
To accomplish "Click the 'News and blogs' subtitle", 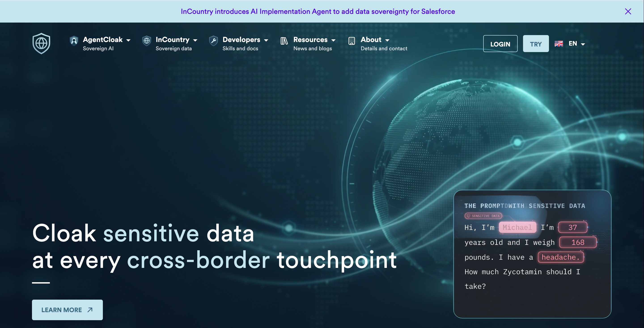I will coord(313,48).
